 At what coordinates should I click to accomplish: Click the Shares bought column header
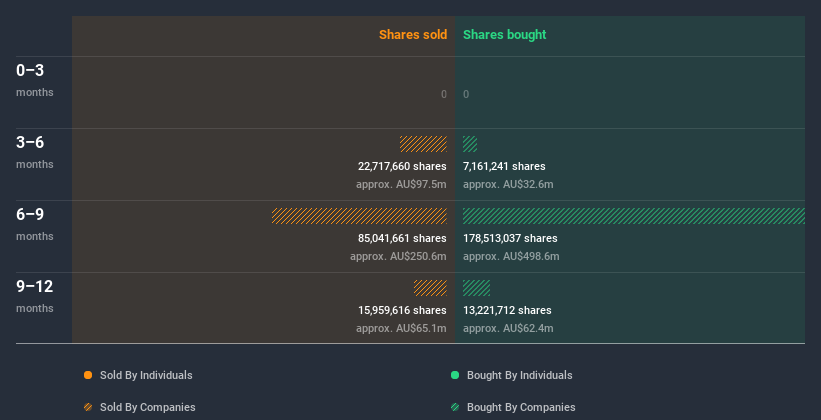click(x=505, y=35)
